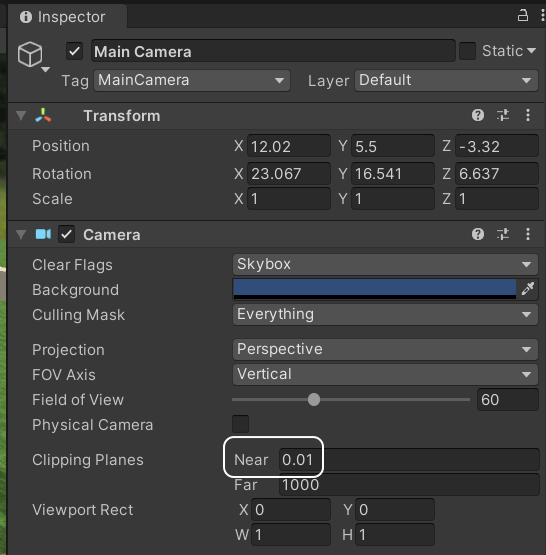The width and height of the screenshot is (546, 555).
Task: Open Transform presets slider icon
Action: click(503, 115)
